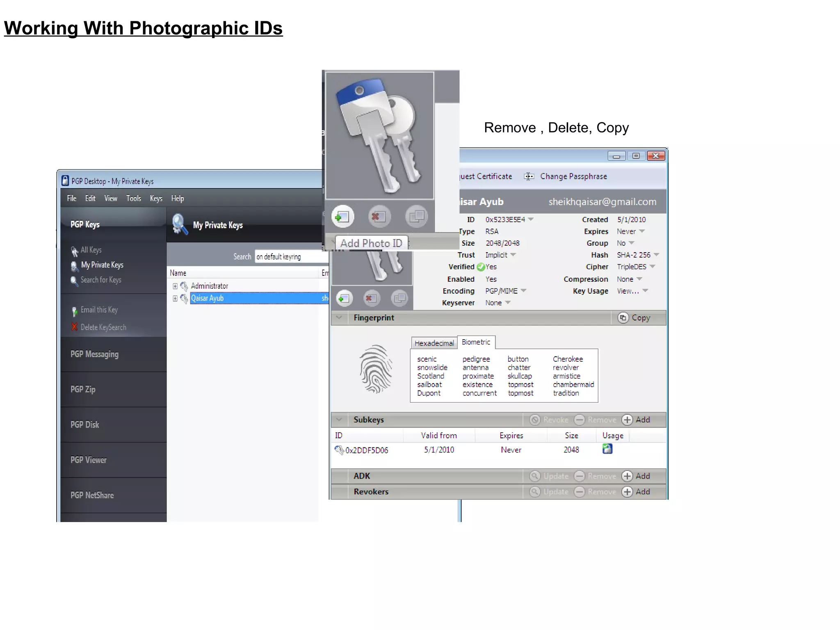Open the Compression None dropdown

639,279
